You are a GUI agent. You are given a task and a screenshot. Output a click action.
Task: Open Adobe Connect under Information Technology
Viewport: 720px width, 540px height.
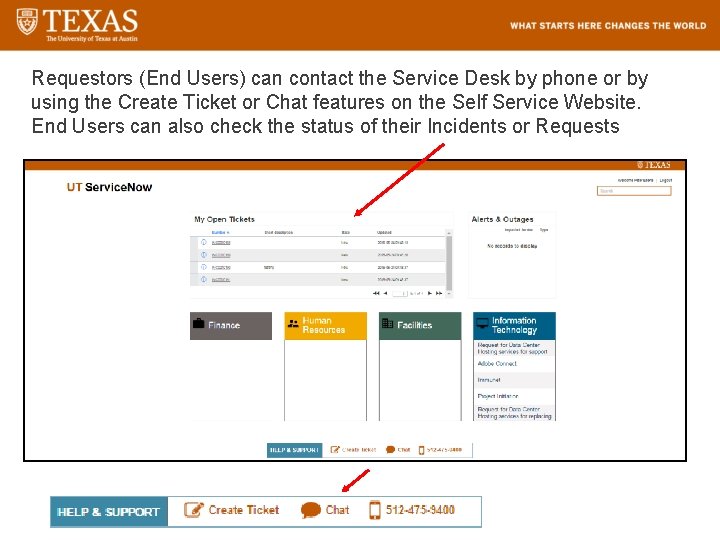pyautogui.click(x=497, y=364)
